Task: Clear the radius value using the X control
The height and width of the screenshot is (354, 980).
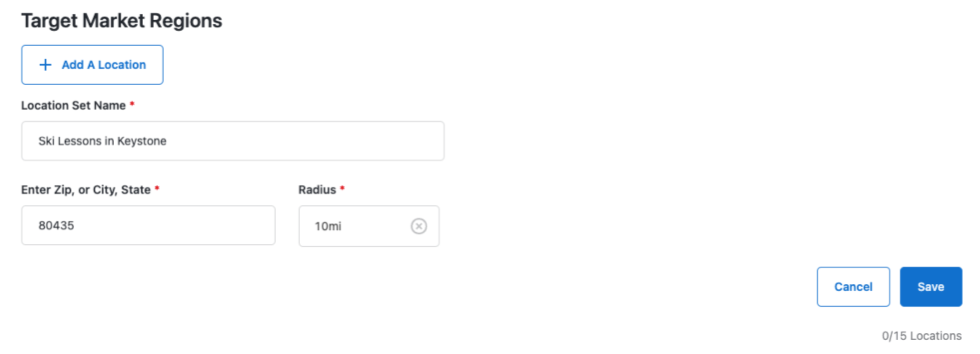Action: (x=418, y=226)
